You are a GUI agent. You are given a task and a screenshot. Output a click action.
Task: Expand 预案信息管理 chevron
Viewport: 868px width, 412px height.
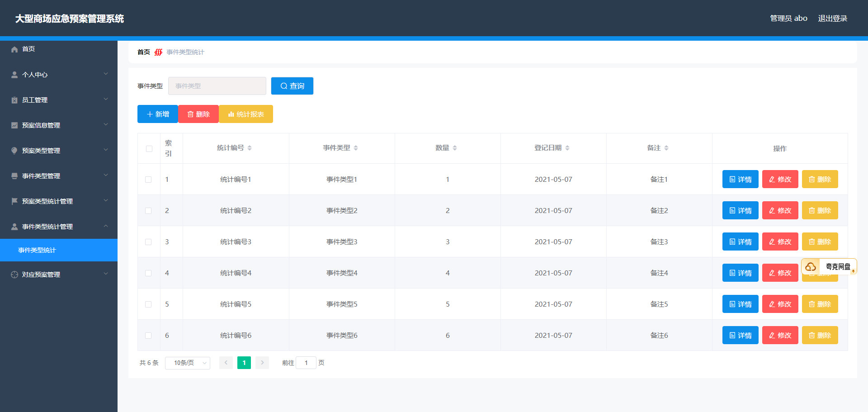pos(106,124)
